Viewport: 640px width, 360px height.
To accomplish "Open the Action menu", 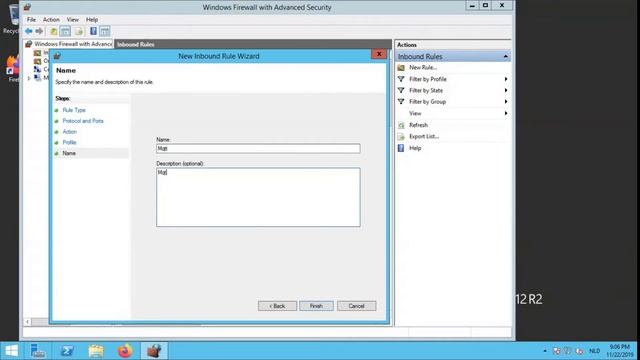I will [x=51, y=20].
